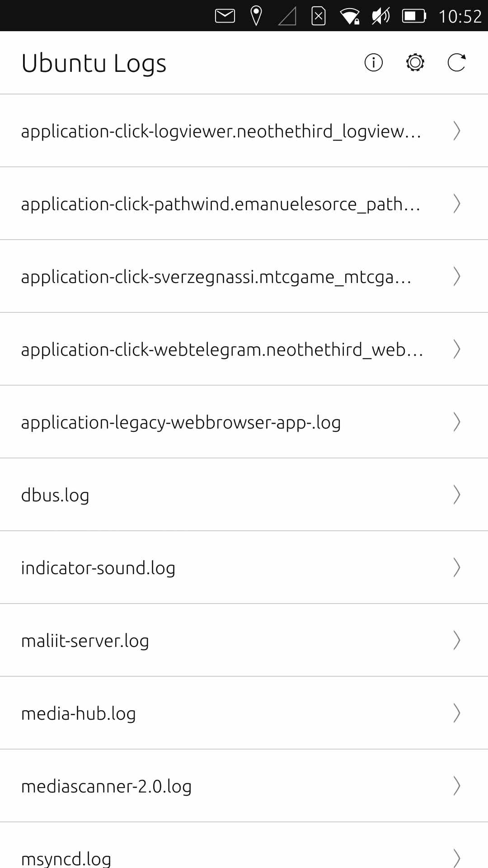Screen dimensions: 488x868
Task: Open application-legacy-webbrowser-app-.log
Action: pos(244,422)
